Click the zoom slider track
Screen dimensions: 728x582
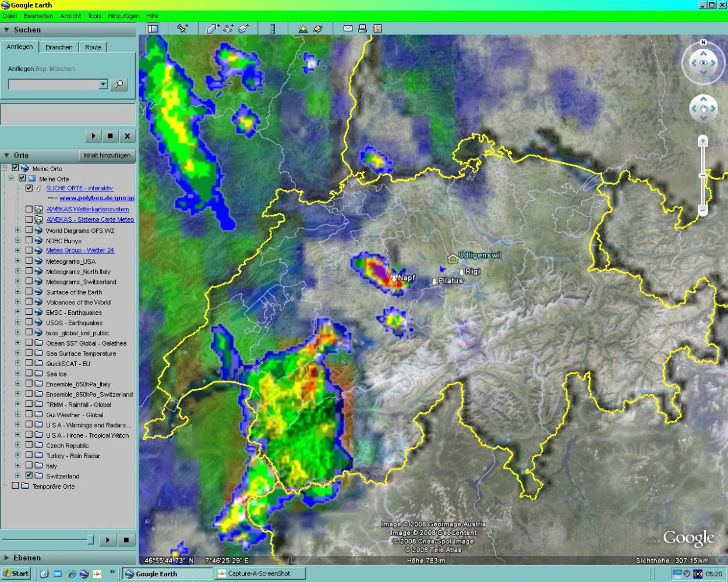pyautogui.click(x=703, y=175)
